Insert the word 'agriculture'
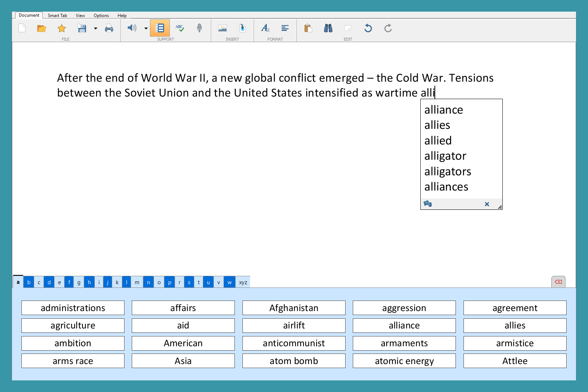 [x=73, y=326]
